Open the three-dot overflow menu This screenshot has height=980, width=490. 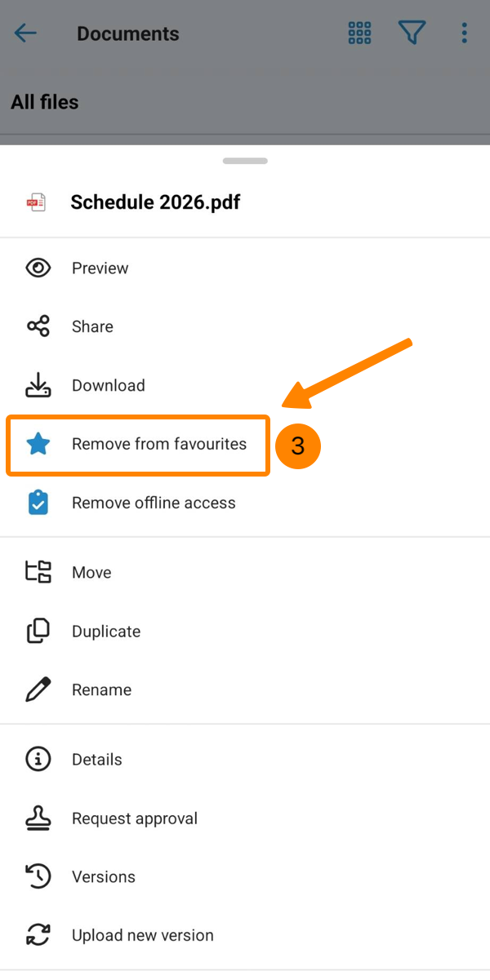tap(464, 33)
